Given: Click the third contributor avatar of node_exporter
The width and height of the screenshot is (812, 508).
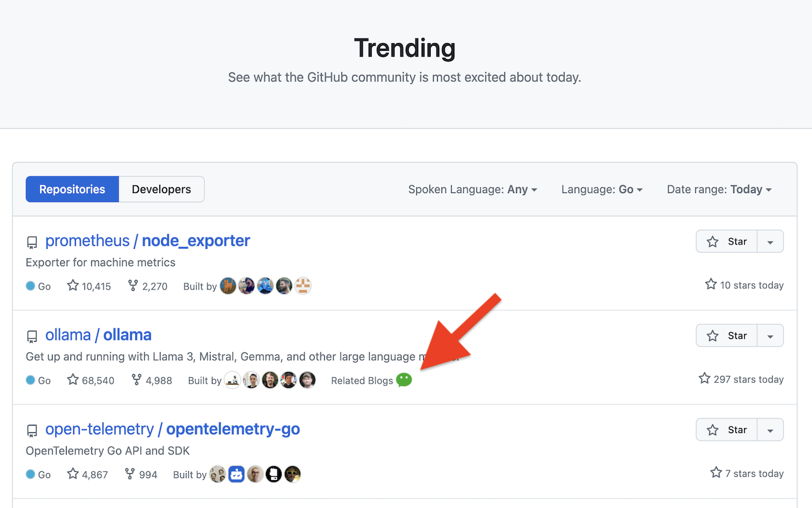Looking at the screenshot, I should tap(266, 286).
